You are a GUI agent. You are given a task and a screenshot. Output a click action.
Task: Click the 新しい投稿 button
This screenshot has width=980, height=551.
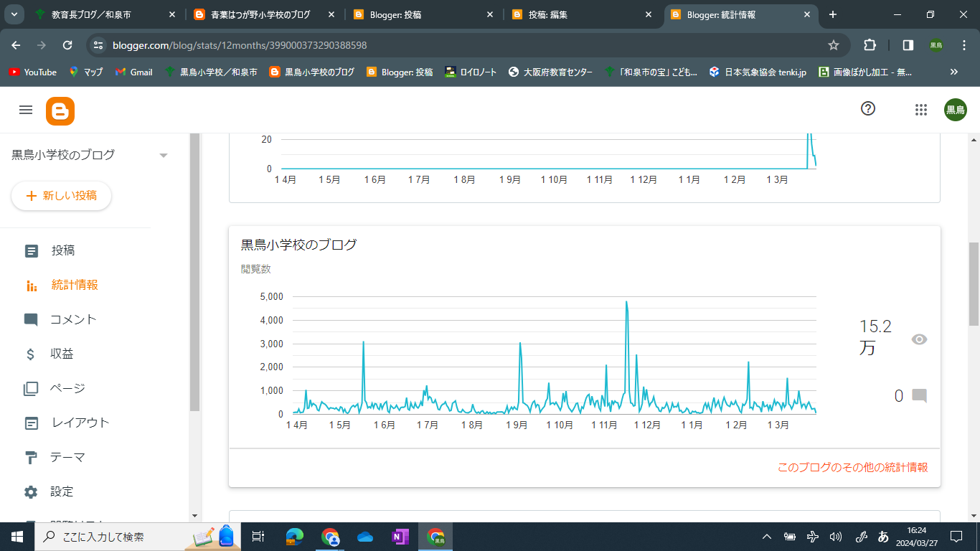point(62,195)
